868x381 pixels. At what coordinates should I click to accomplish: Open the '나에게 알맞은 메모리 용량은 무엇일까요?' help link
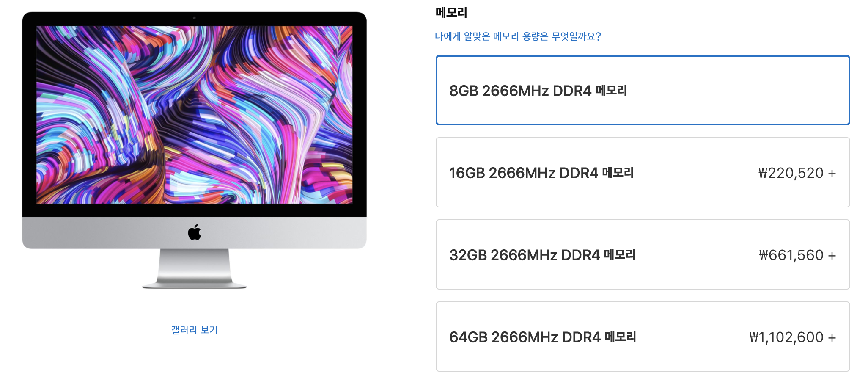518,36
